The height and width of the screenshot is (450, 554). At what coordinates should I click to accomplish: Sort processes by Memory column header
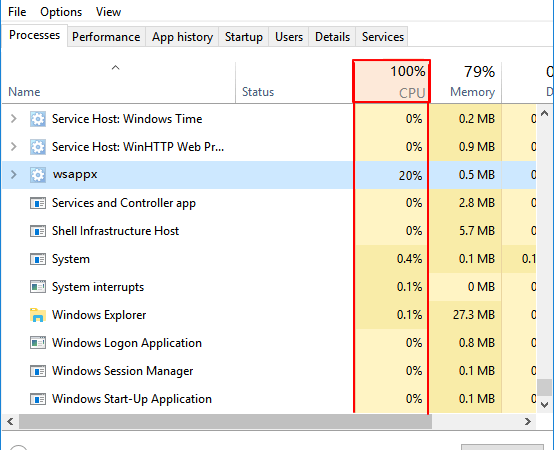466,81
